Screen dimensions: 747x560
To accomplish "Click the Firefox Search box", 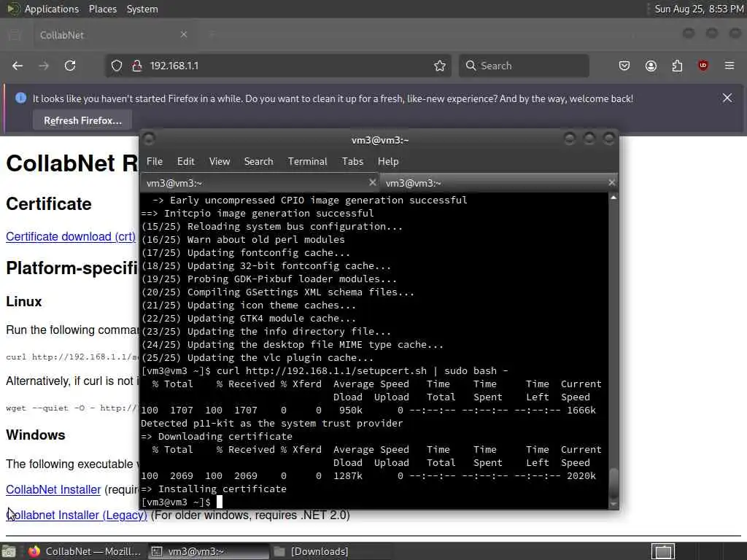I will click(x=524, y=66).
